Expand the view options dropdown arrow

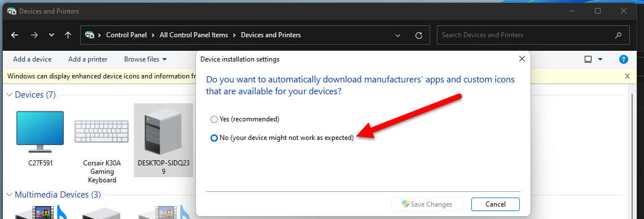point(600,59)
